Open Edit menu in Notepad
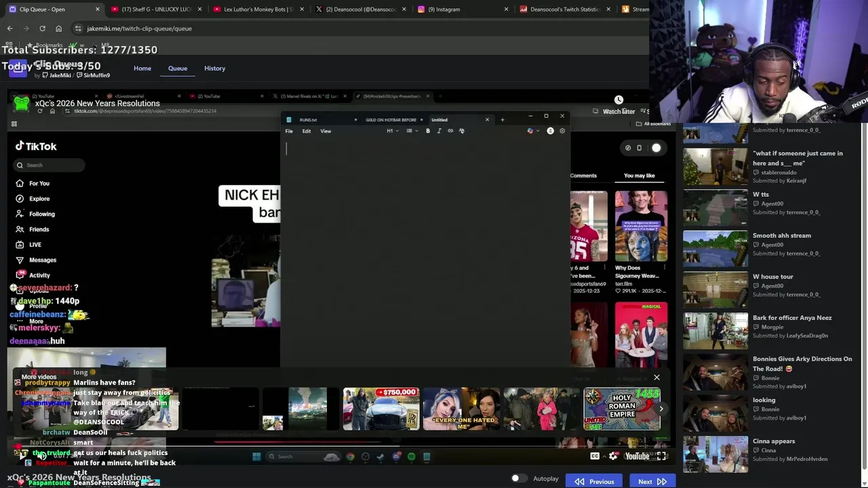Image resolution: width=868 pixels, height=488 pixels. pyautogui.click(x=307, y=131)
